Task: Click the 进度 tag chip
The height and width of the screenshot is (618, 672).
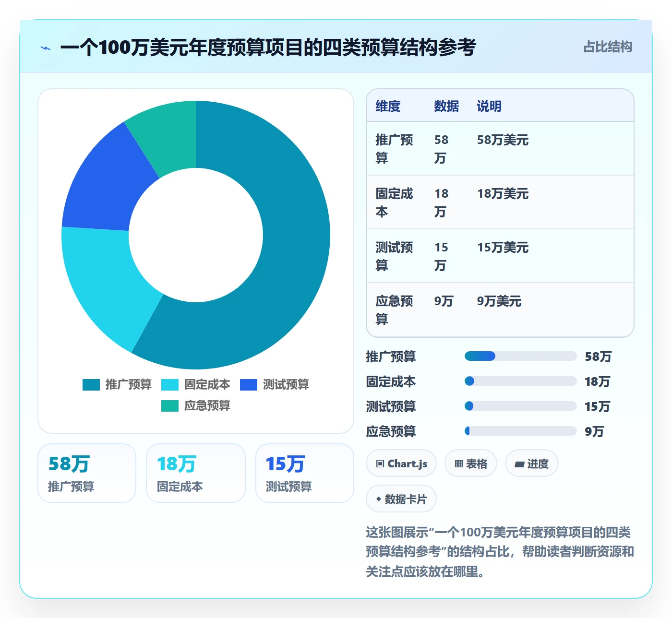Action: (532, 463)
